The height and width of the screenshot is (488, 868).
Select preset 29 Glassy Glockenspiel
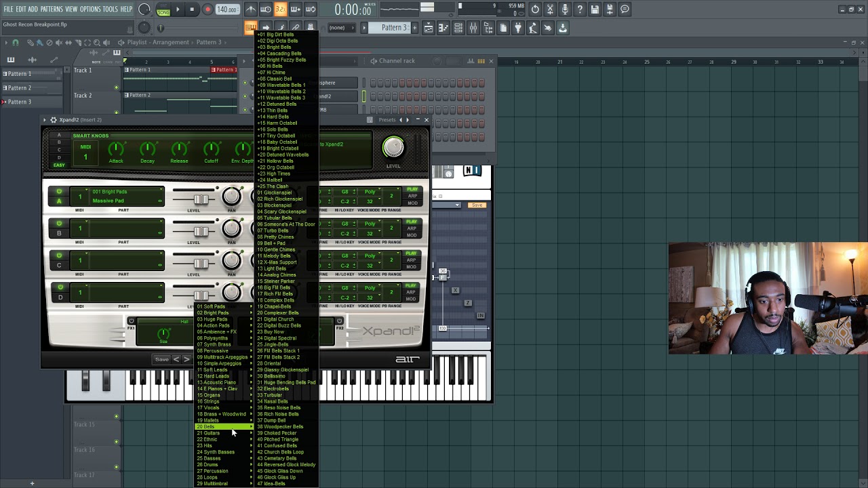click(286, 369)
